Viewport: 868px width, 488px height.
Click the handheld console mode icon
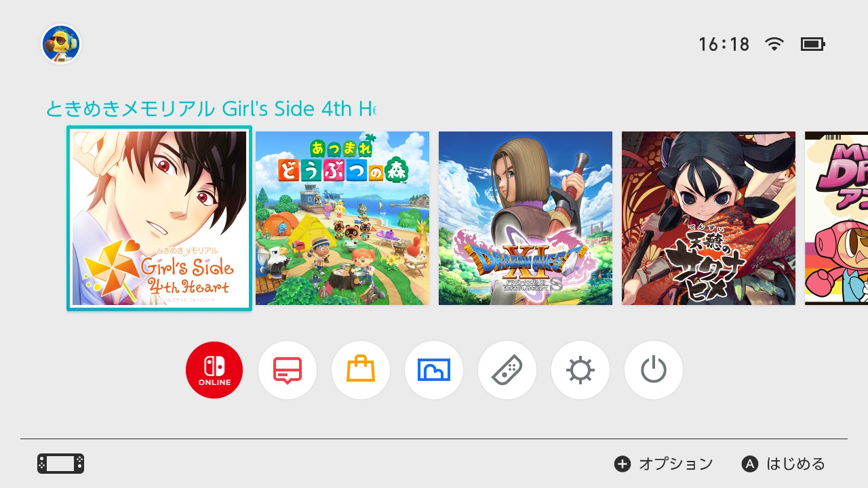click(60, 464)
